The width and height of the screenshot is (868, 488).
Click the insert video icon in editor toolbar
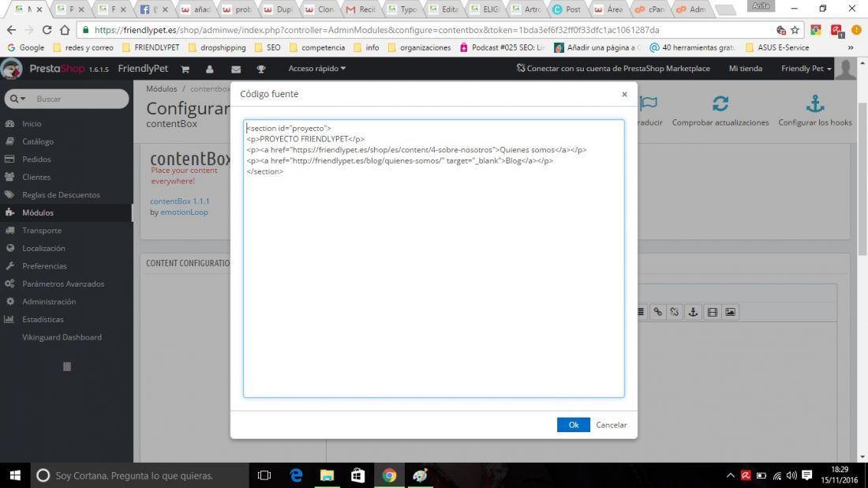tap(712, 313)
